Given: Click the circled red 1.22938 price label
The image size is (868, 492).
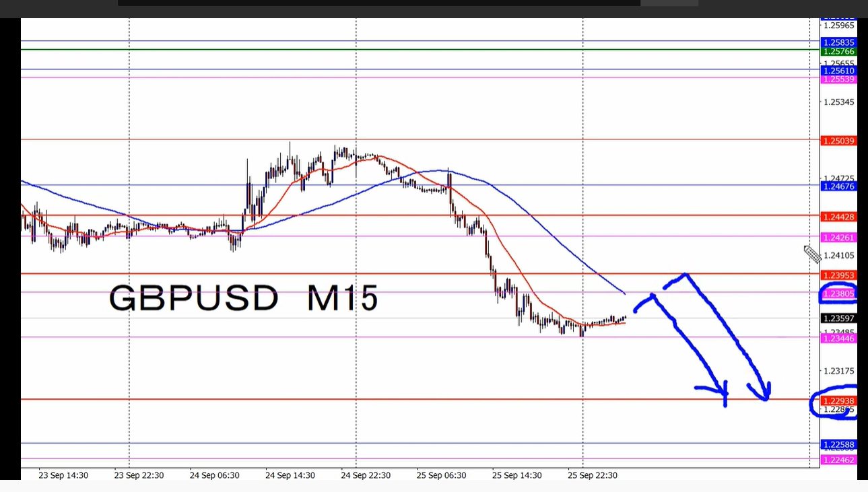Looking at the screenshot, I should (838, 400).
